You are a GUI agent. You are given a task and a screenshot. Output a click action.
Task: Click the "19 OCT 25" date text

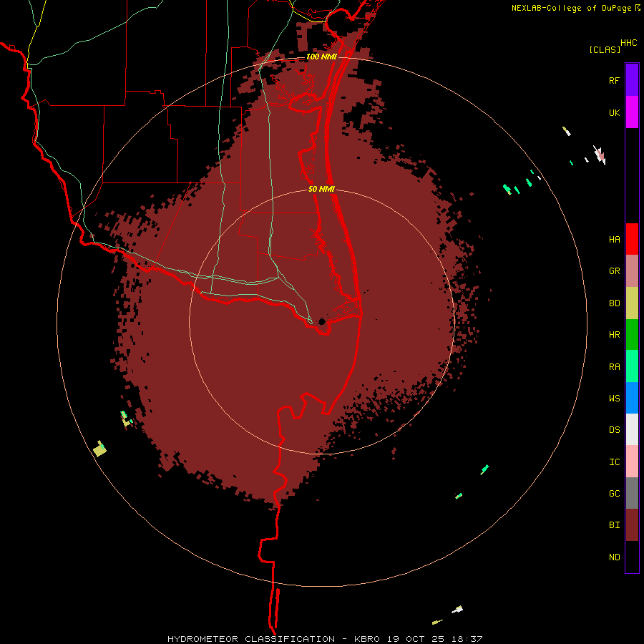414,639
